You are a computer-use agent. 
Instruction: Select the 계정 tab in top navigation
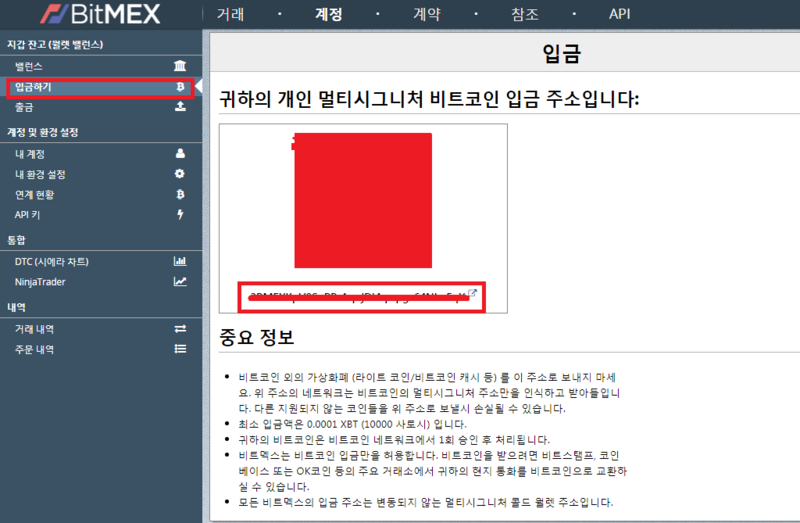click(329, 14)
